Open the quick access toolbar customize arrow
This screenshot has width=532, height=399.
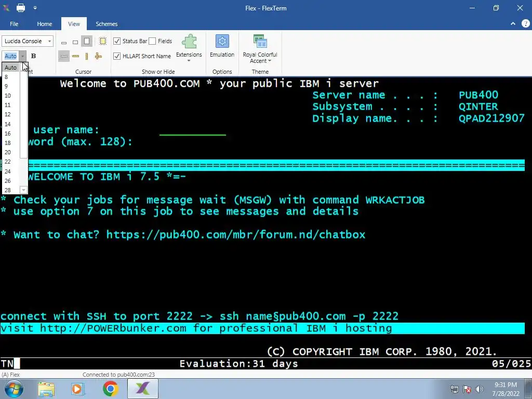tap(35, 8)
